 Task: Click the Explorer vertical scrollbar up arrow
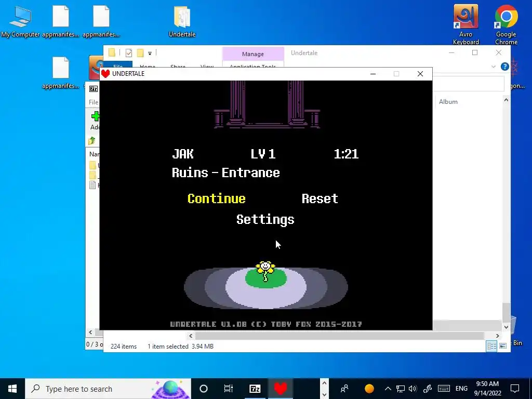click(506, 100)
